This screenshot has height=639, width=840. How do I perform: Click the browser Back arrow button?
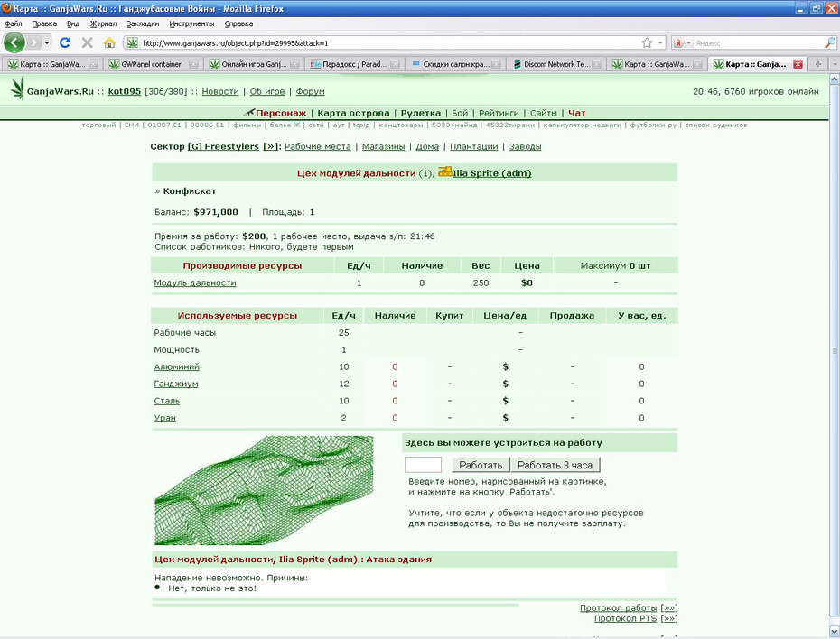[x=14, y=42]
